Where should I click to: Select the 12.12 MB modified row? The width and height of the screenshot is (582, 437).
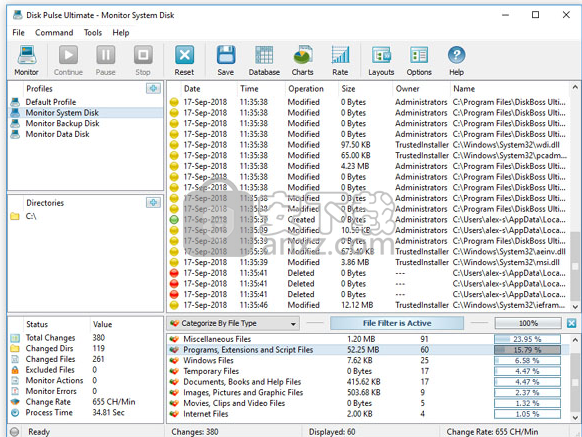(368, 305)
